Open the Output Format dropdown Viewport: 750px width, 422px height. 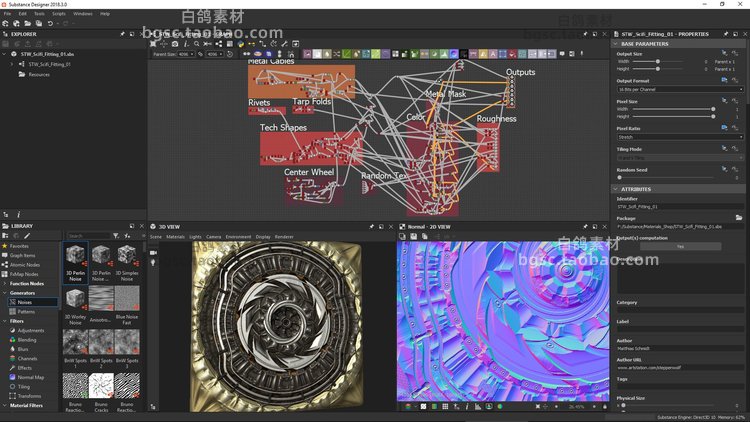click(x=680, y=89)
